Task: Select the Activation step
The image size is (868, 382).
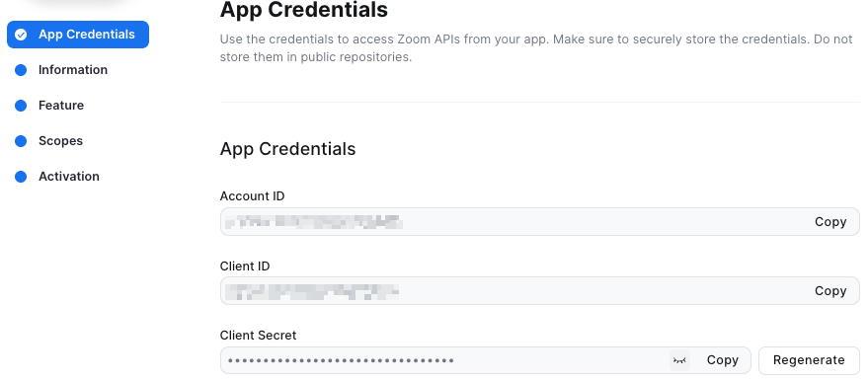Action: click(69, 176)
